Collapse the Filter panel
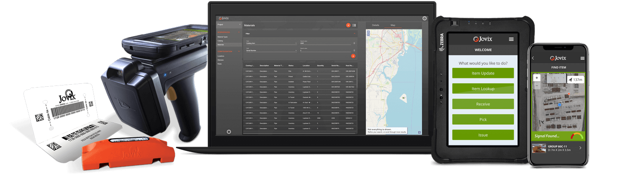This screenshot has height=176, width=644. click(354, 33)
